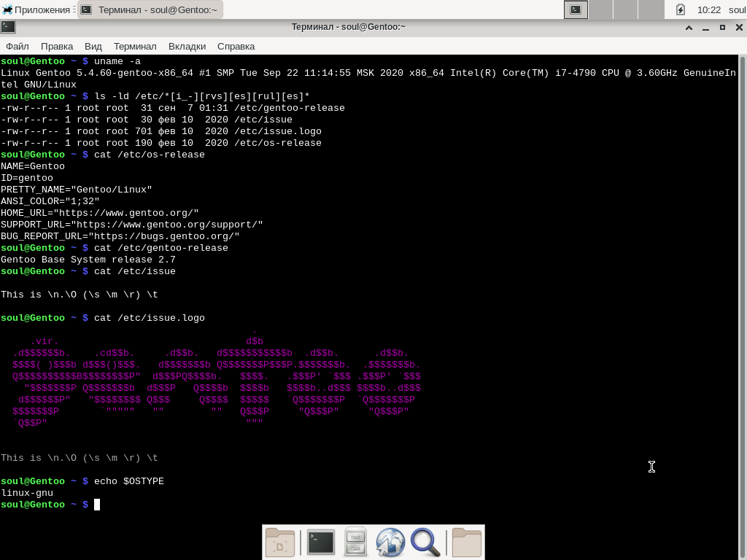Select the active workspace showing the terminal thumbnail

tap(576, 9)
